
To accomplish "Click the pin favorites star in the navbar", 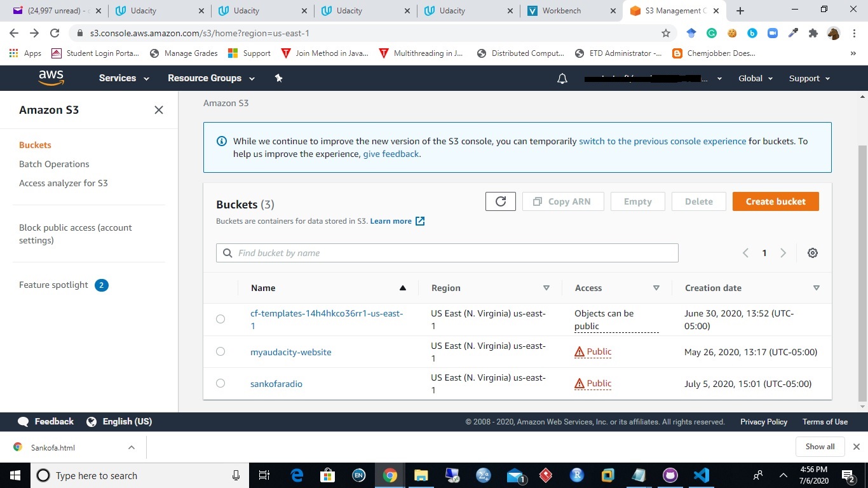I will (x=278, y=78).
